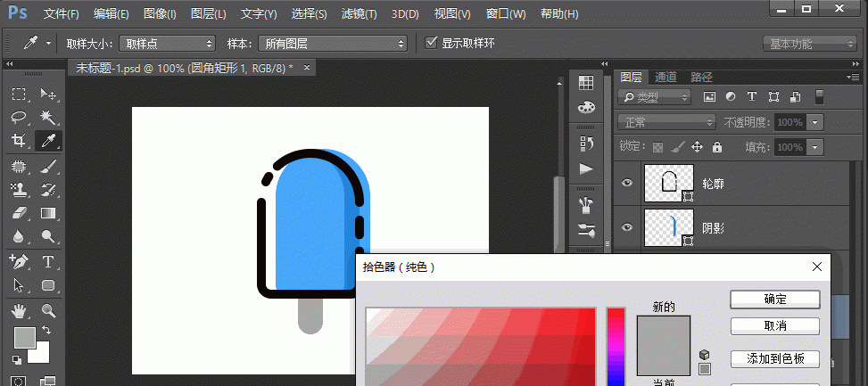The height and width of the screenshot is (386, 868).
Task: Select the Crop tool
Action: (19, 141)
